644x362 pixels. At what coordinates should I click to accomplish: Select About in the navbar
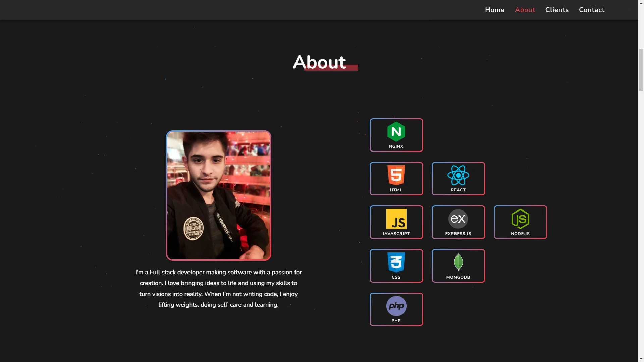click(525, 10)
